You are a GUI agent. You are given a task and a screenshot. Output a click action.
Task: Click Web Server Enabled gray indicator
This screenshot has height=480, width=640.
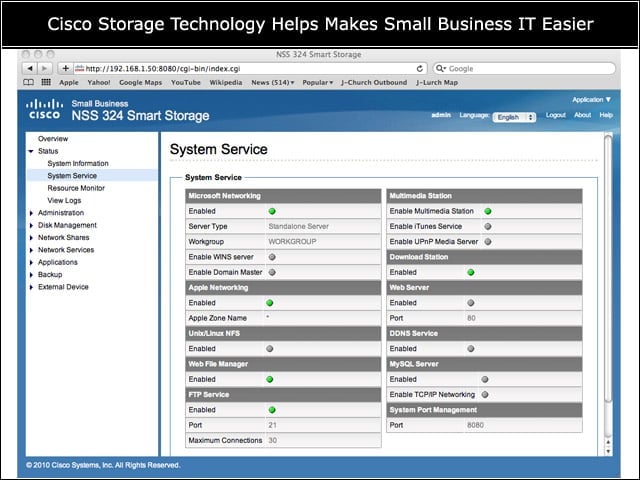point(471,303)
